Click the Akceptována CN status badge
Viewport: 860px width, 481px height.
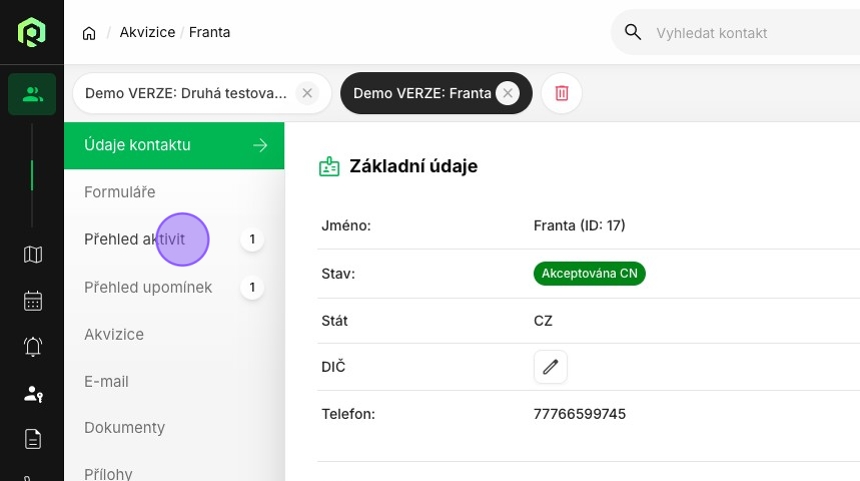590,273
